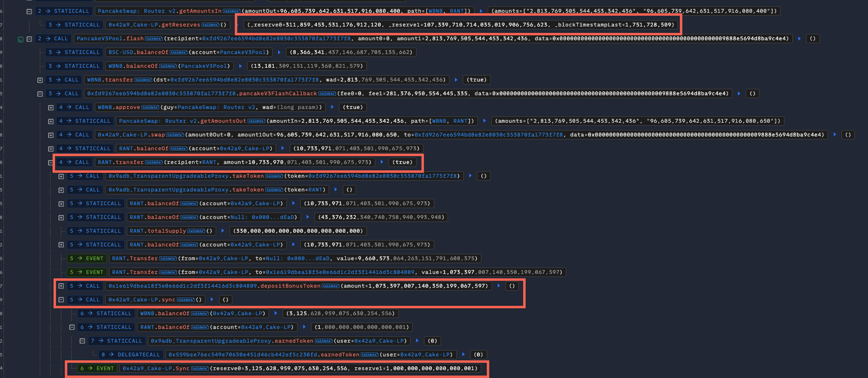Expand the WBNB.transfer call node
This screenshot has height=378, width=868.
coord(40,80)
